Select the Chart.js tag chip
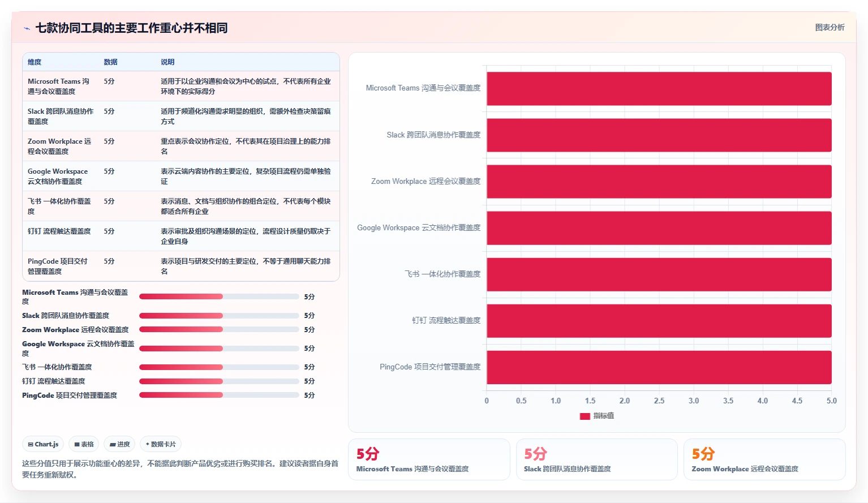This screenshot has width=868, height=503. [43, 444]
